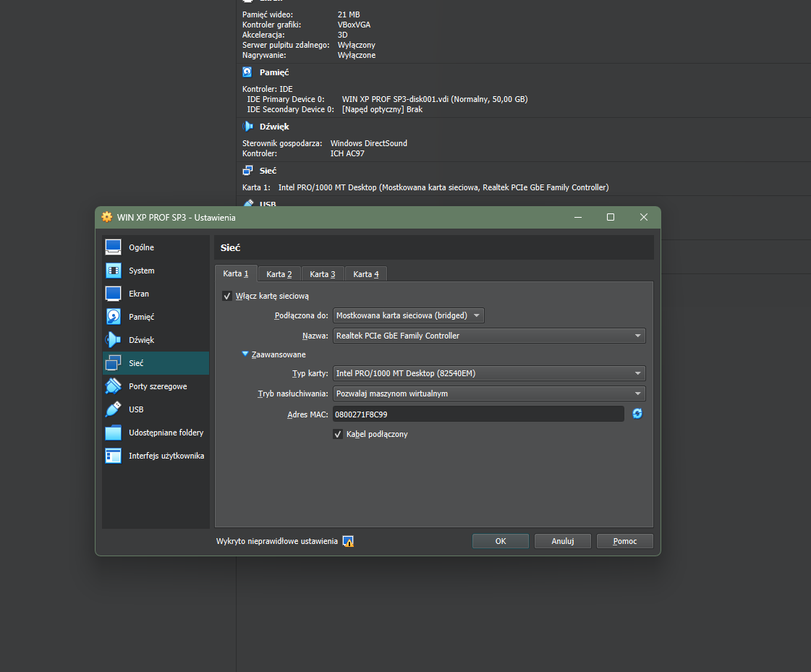The height and width of the screenshot is (672, 811).
Task: Select Porty szeregowe label in sidebar
Action: pos(158,386)
